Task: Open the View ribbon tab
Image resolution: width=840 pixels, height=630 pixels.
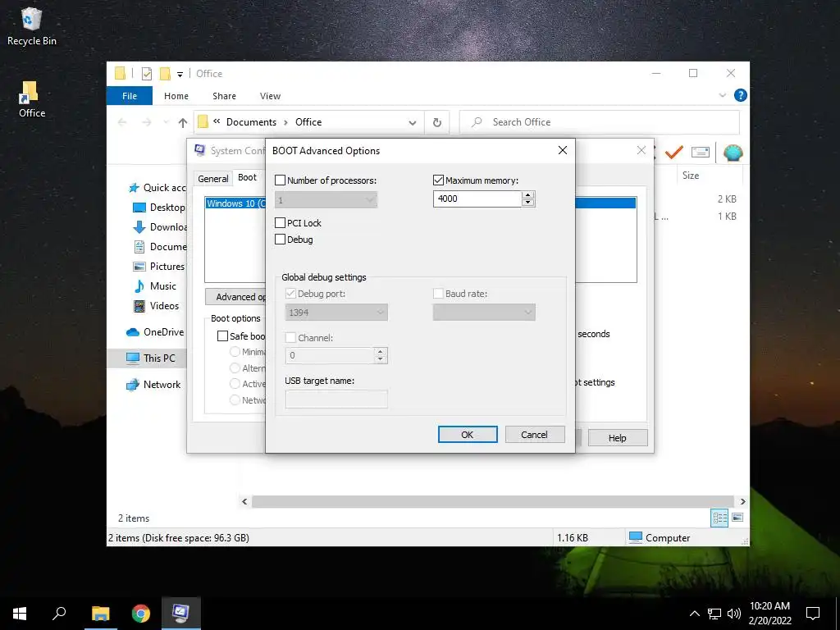Action: tap(270, 96)
